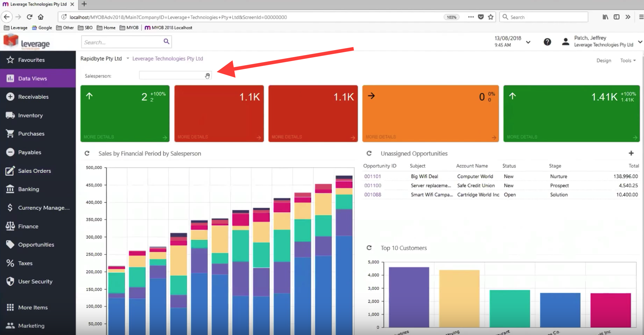Sort by the Total column header
The image size is (644, 335).
[x=633, y=166]
